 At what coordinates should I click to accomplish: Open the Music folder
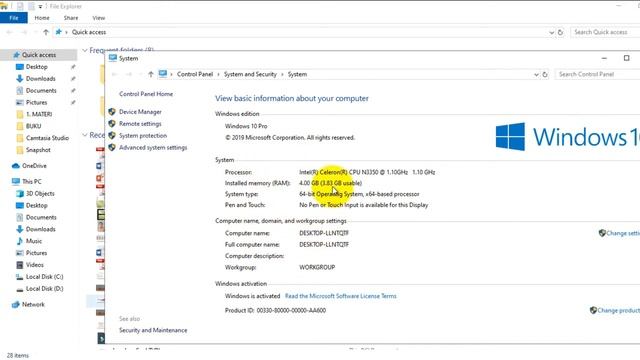[x=33, y=241]
